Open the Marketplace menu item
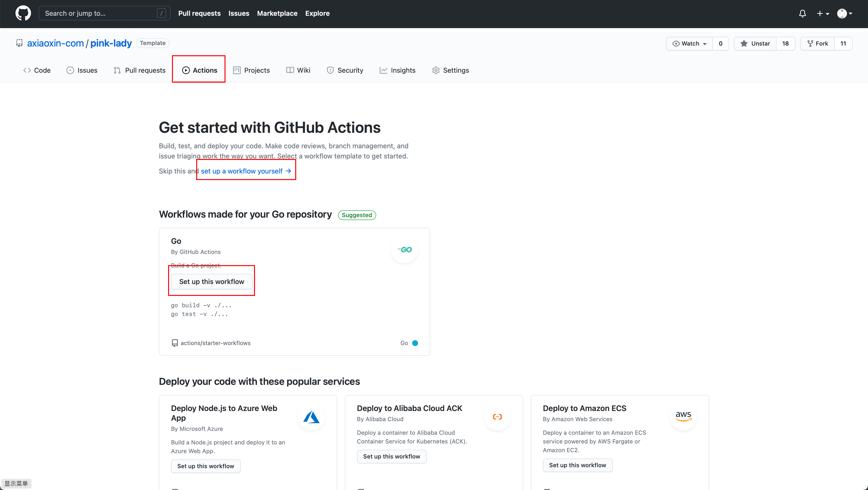This screenshot has width=868, height=490. tap(277, 13)
